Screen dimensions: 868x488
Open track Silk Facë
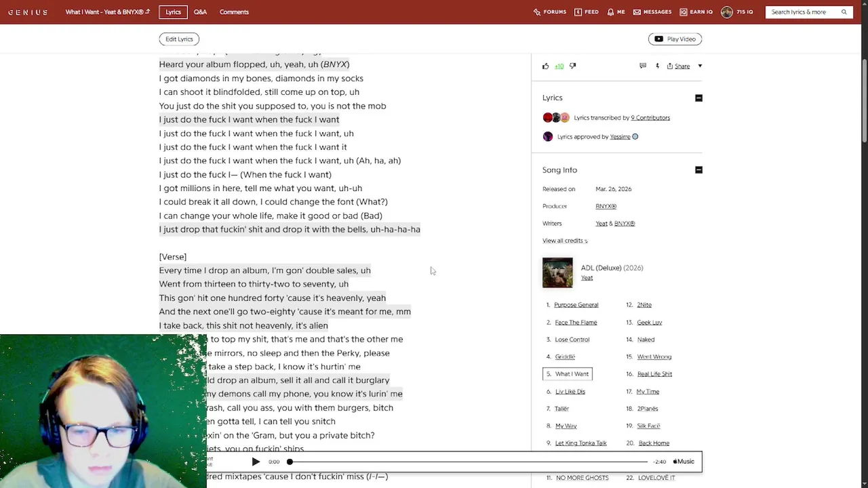tap(648, 426)
